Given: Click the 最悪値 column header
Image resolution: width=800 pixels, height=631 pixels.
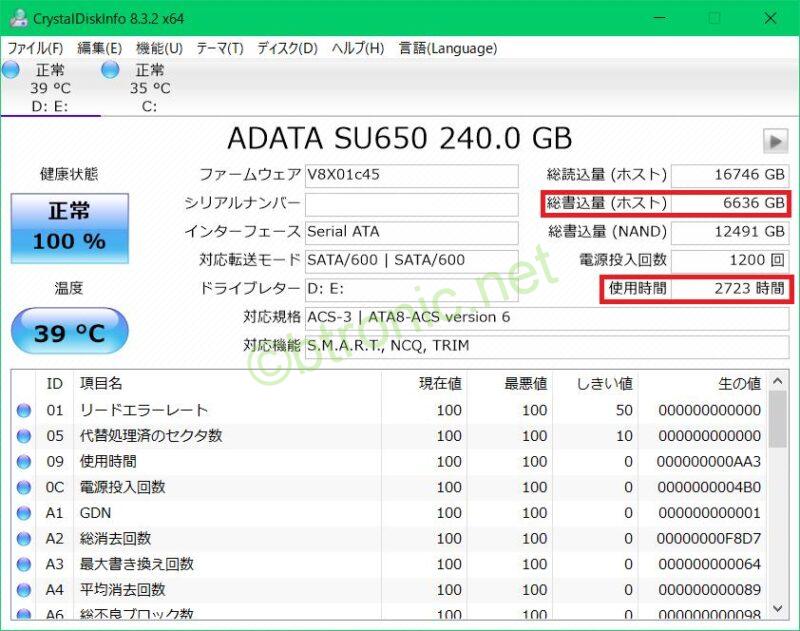Looking at the screenshot, I should pos(510,384).
